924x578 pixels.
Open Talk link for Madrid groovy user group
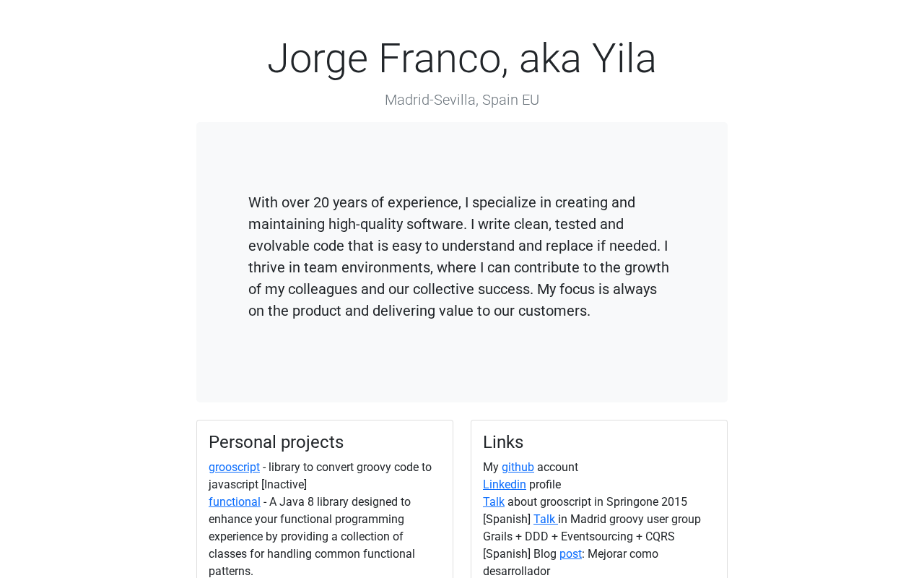[544, 519]
